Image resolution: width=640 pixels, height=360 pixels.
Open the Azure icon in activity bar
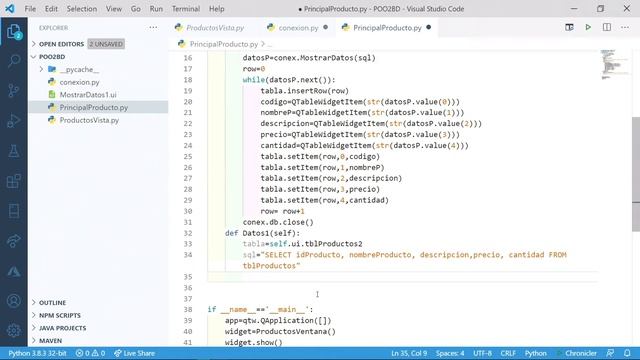coord(13,271)
